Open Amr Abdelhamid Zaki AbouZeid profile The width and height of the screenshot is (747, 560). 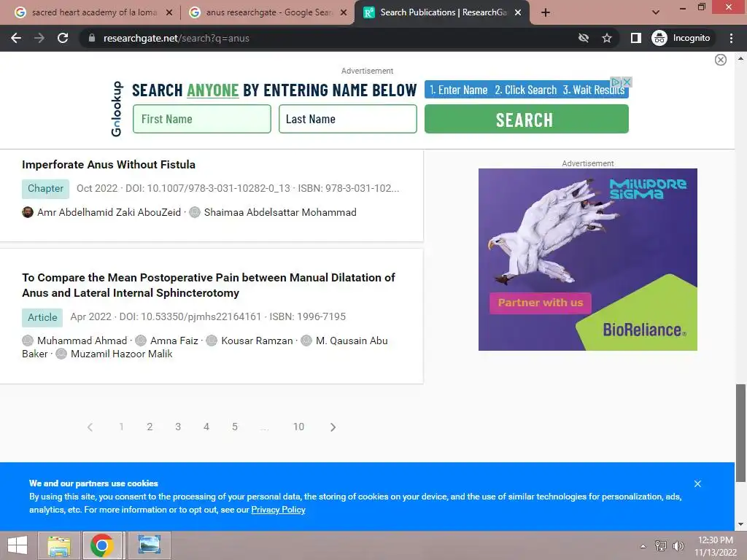pos(109,212)
